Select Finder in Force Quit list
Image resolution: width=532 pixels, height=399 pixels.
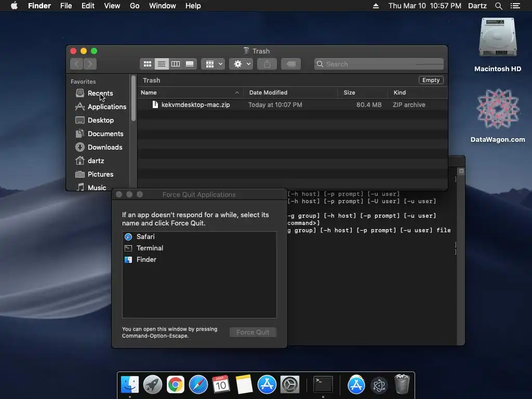pos(199,260)
